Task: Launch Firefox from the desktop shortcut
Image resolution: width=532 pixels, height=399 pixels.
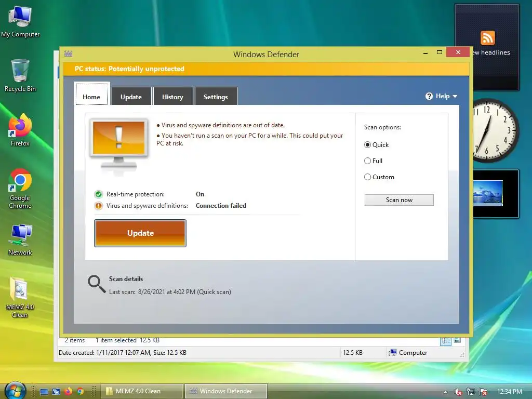Action: coord(20,130)
